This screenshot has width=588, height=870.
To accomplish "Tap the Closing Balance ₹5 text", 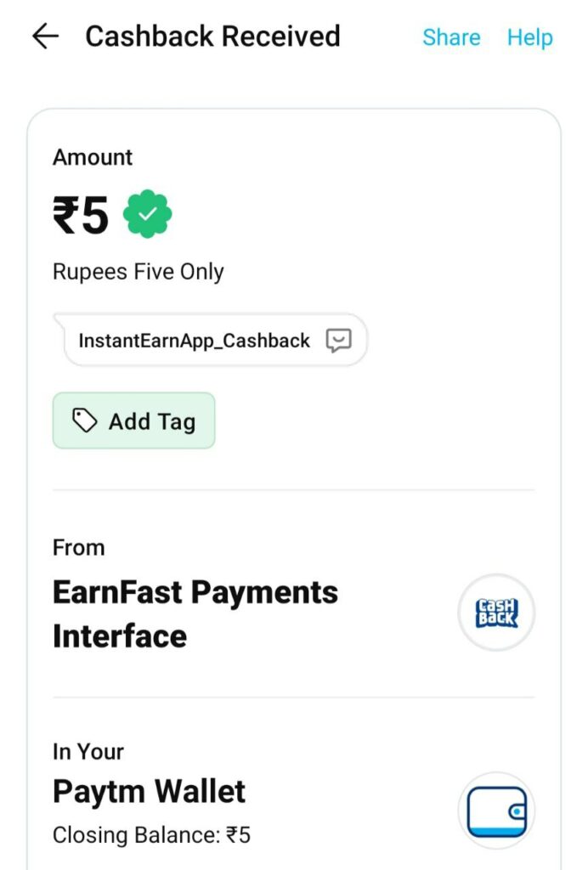I will pyautogui.click(x=151, y=834).
